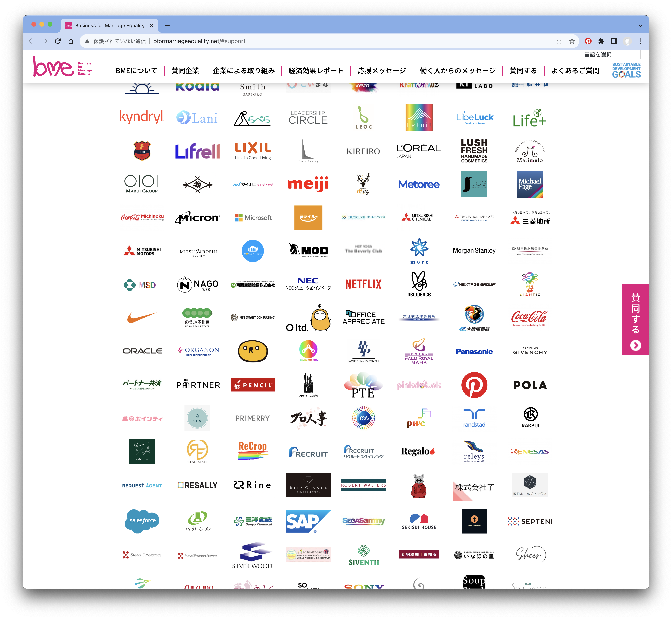Click the RENESAS logo
This screenshot has width=672, height=619.
point(530,452)
